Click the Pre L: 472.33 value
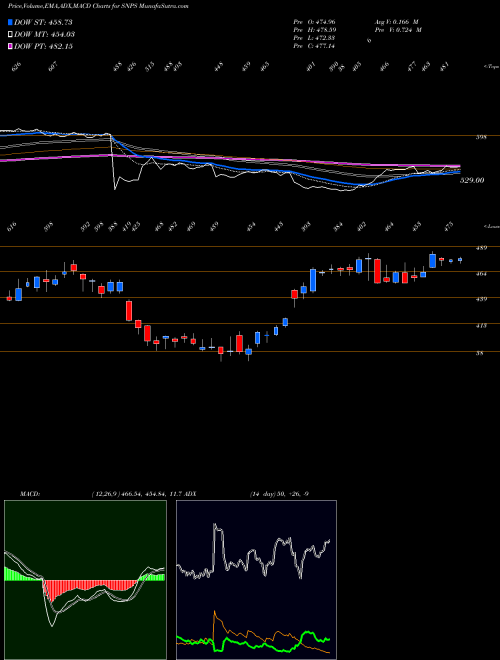The height and width of the screenshot is (660, 500). pos(314,38)
